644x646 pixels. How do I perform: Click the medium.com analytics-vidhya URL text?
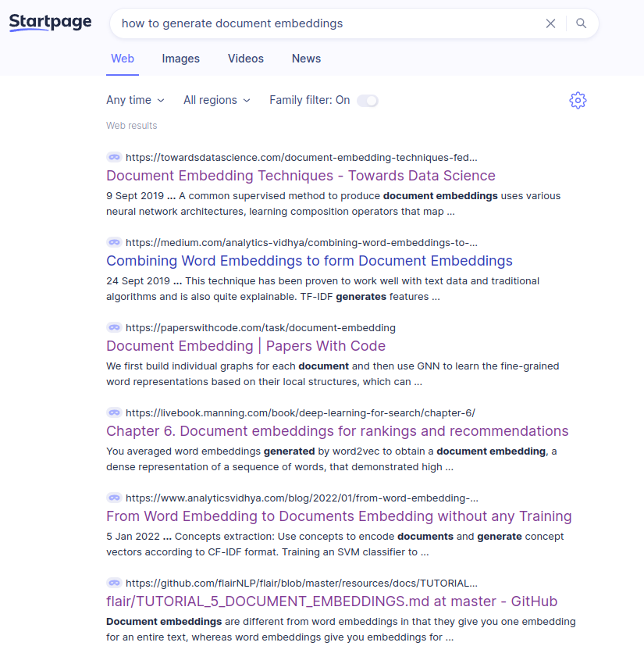[301, 243]
